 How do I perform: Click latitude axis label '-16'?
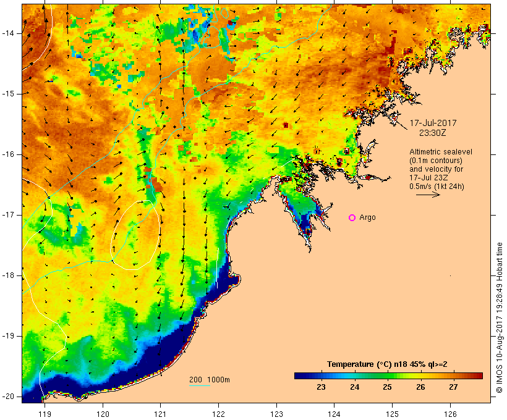tap(7, 154)
